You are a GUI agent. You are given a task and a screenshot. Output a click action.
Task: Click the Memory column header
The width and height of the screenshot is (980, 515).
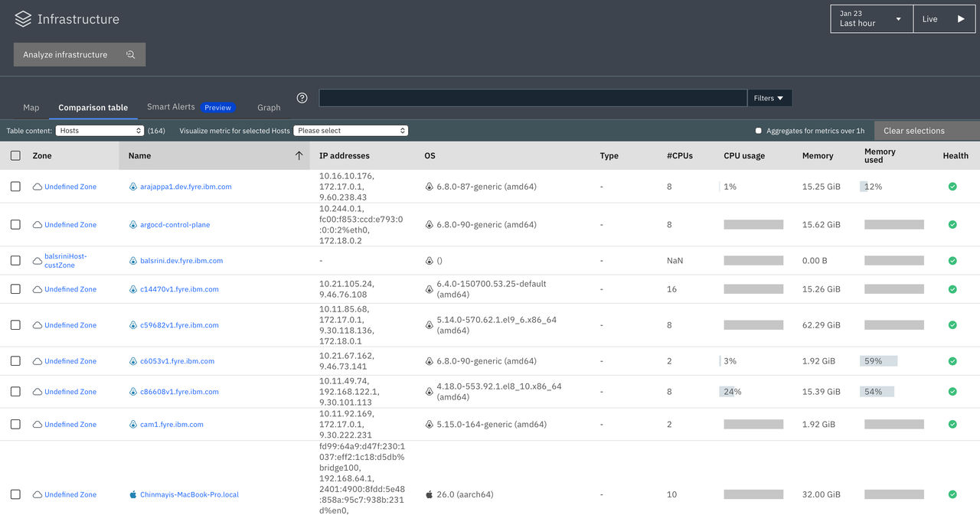pyautogui.click(x=818, y=155)
